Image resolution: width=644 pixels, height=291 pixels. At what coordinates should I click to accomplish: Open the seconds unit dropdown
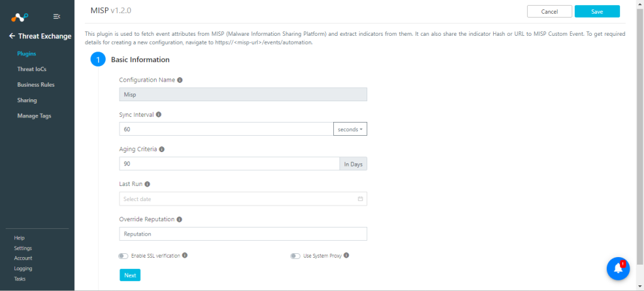(350, 129)
